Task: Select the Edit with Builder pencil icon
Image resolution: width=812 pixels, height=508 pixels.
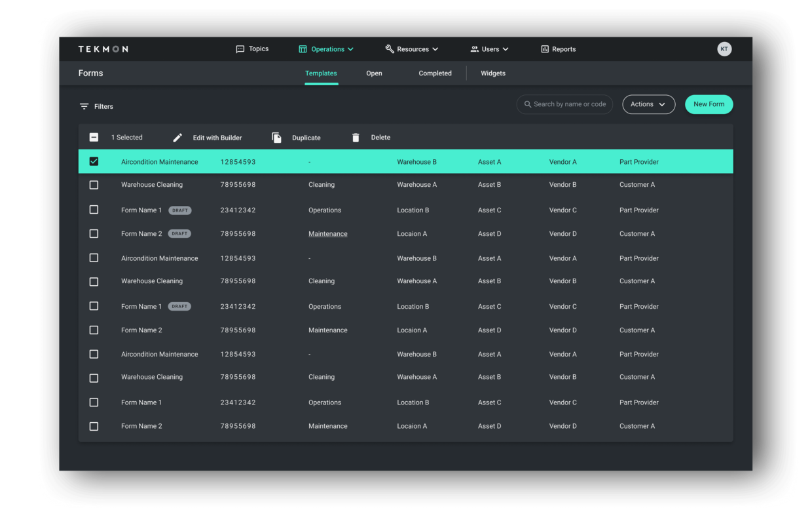Action: [x=177, y=137]
